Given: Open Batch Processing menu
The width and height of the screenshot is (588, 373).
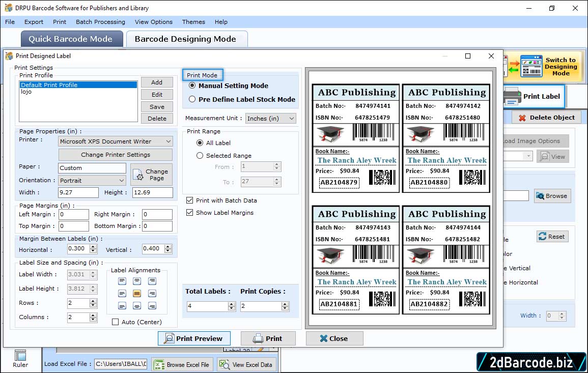Looking at the screenshot, I should pyautogui.click(x=100, y=22).
